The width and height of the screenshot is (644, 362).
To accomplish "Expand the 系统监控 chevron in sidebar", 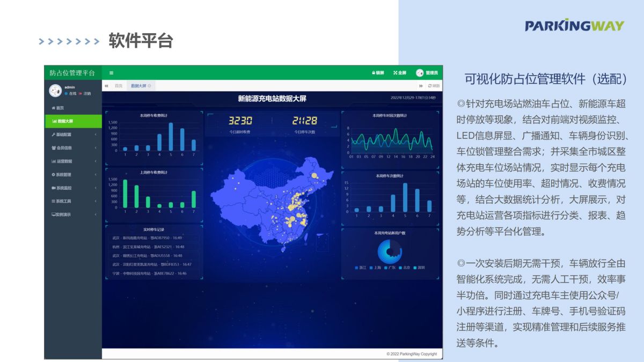I will coord(96,188).
